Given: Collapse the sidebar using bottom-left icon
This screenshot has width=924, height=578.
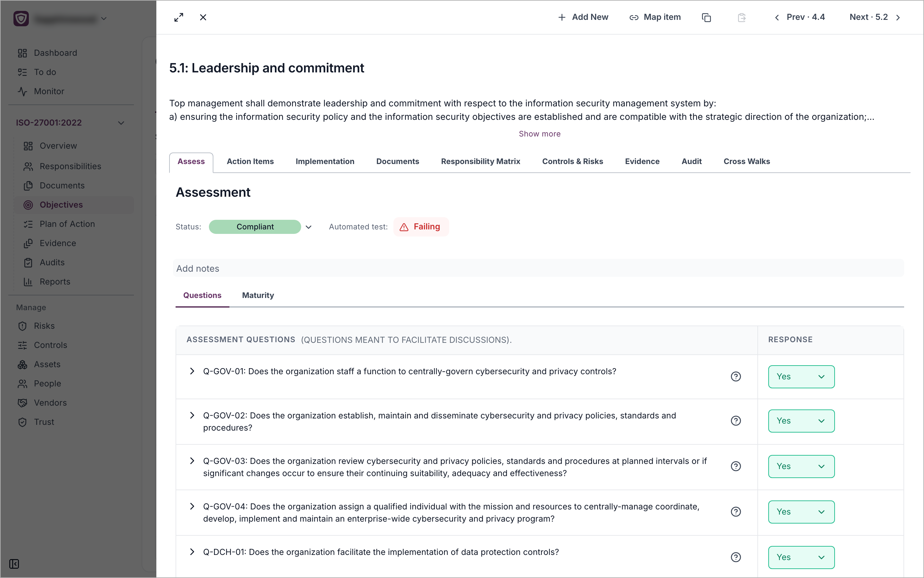Looking at the screenshot, I should pos(14,564).
